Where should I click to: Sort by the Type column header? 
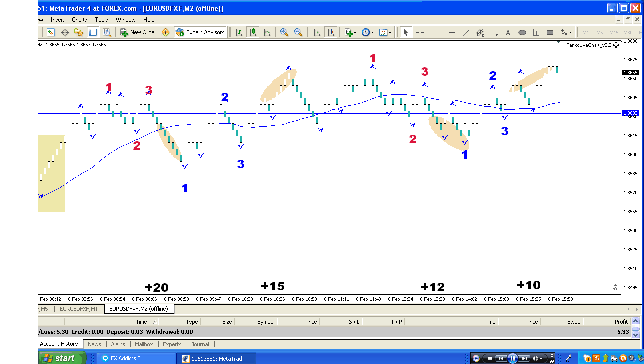(192, 322)
